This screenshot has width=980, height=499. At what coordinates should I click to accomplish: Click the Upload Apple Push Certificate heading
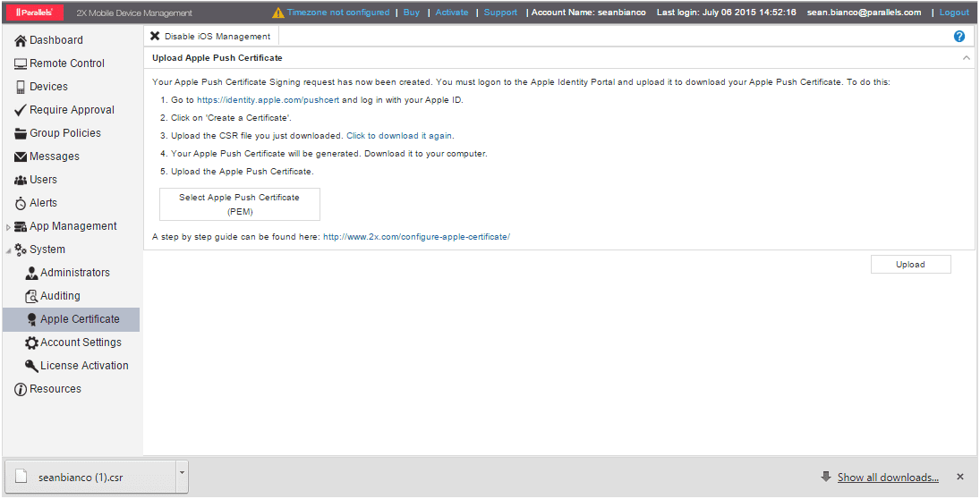(217, 58)
